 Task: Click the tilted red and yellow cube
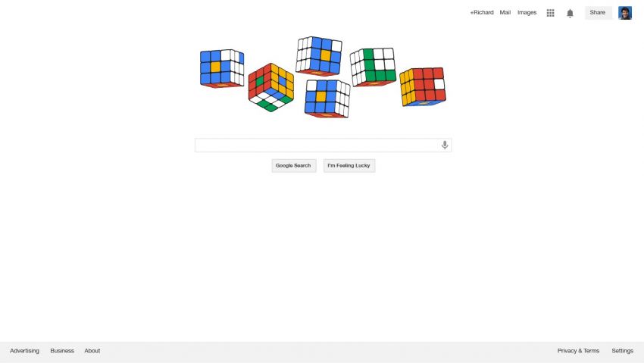pos(270,86)
